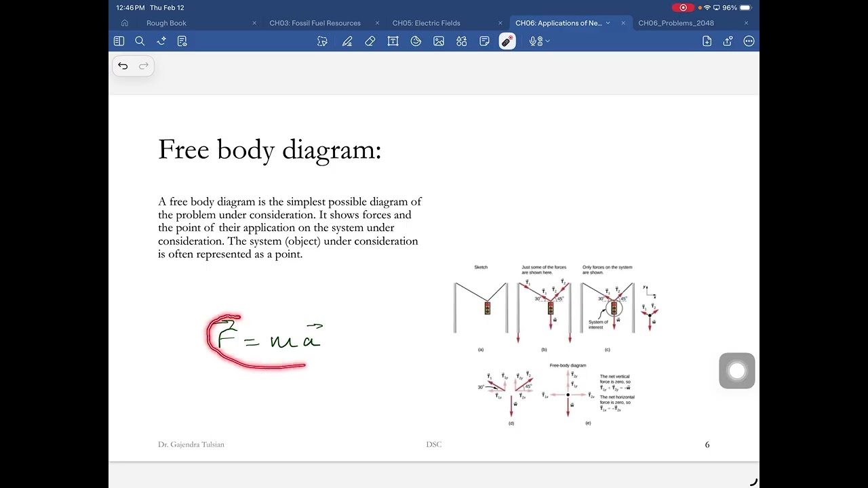Screen dimensions: 868x488
Task: Add a new page icon
Action: click(707, 41)
